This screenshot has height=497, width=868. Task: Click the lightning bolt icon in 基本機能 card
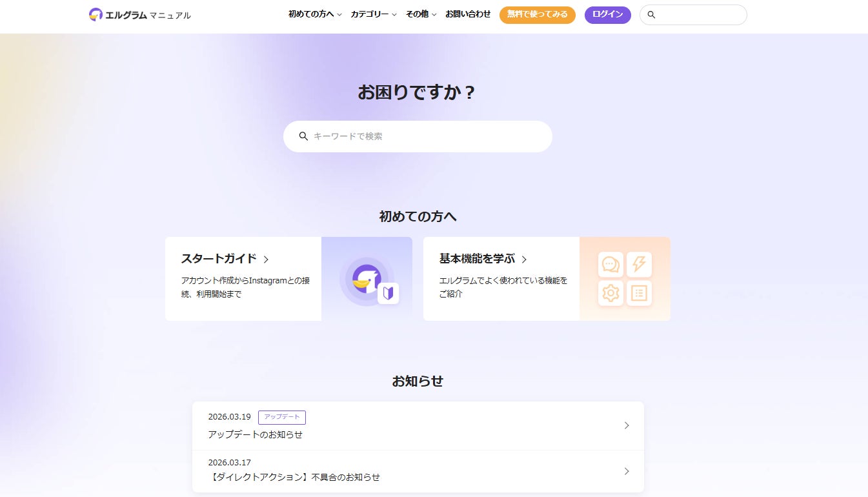click(x=639, y=265)
